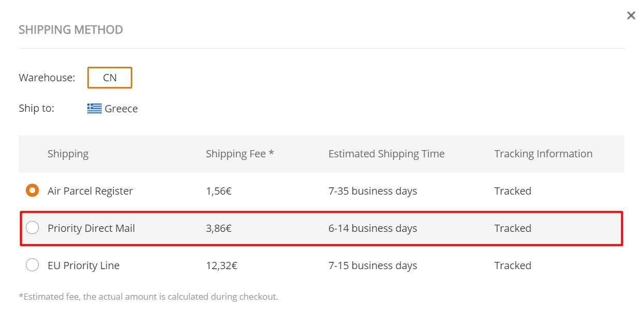Viewport: 644px width, 323px height.
Task: Click the EU Priority Line label
Action: (x=83, y=266)
